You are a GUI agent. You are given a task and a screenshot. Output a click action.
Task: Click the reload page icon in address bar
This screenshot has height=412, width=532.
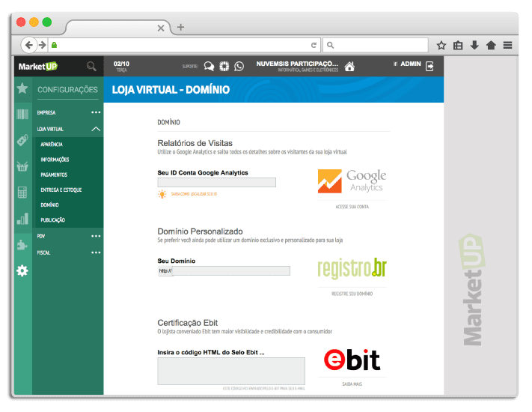[314, 45]
